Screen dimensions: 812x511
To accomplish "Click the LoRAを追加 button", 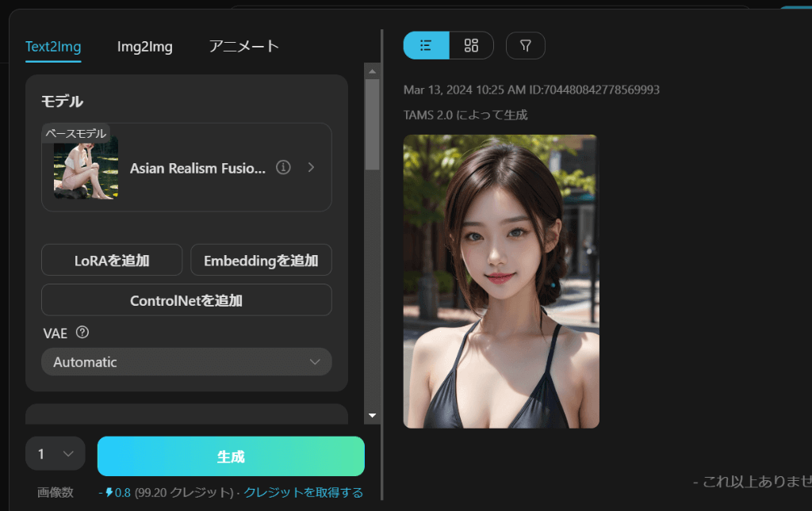I will (112, 260).
